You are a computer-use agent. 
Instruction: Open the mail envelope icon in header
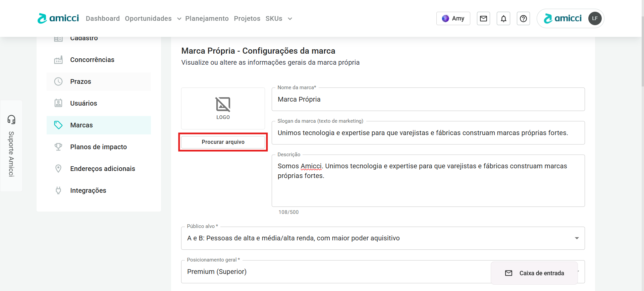(483, 18)
